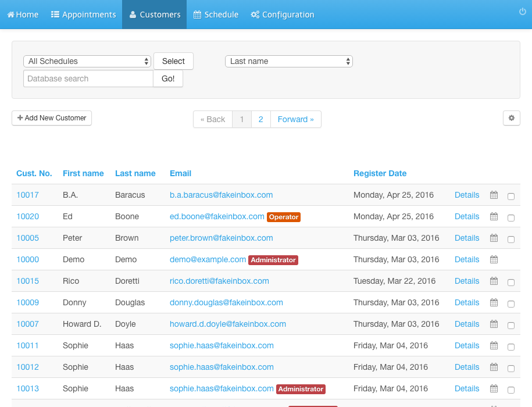The width and height of the screenshot is (532, 407).
Task: Click page 1 in pagination
Action: click(242, 119)
